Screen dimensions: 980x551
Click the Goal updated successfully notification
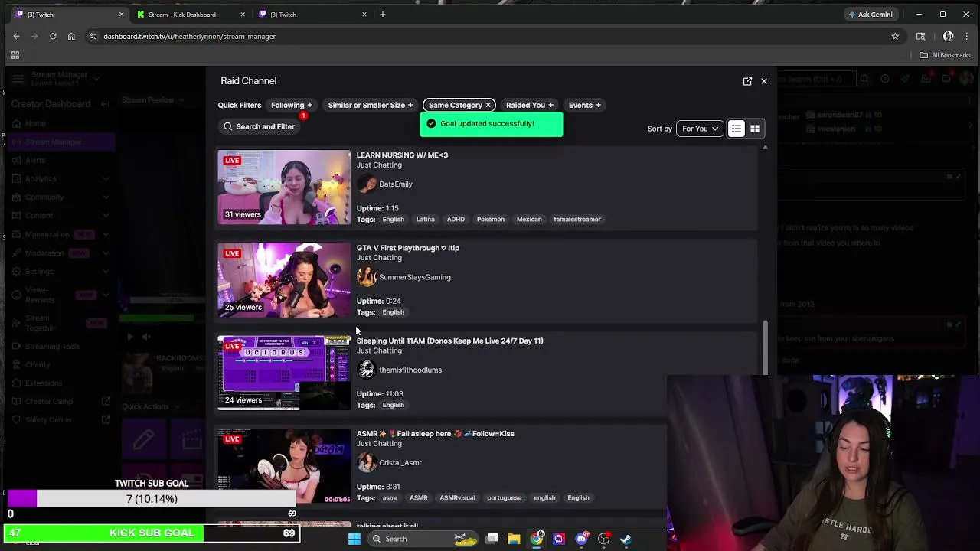coord(492,124)
